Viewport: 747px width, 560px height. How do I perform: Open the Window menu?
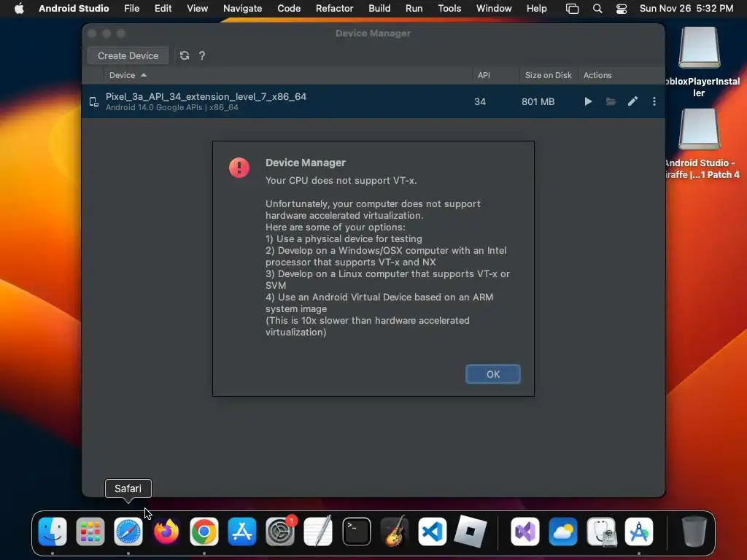[494, 8]
